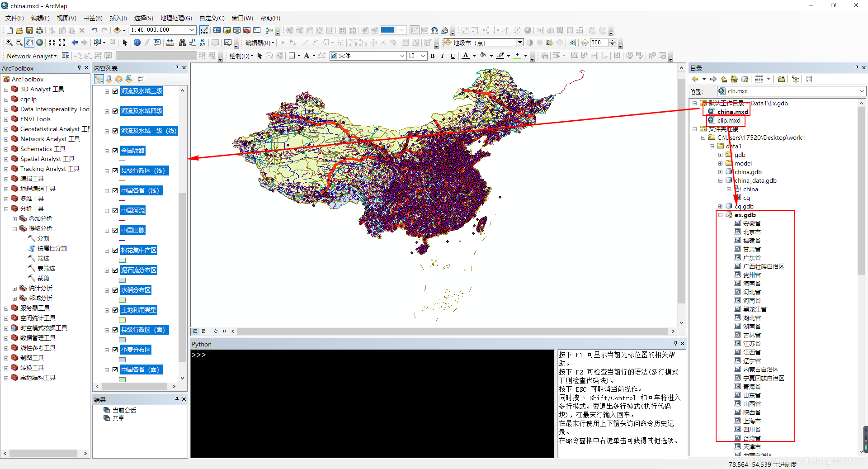Switch table of contents to List By Source
The height and width of the screenshot is (469, 868).
(109, 79)
